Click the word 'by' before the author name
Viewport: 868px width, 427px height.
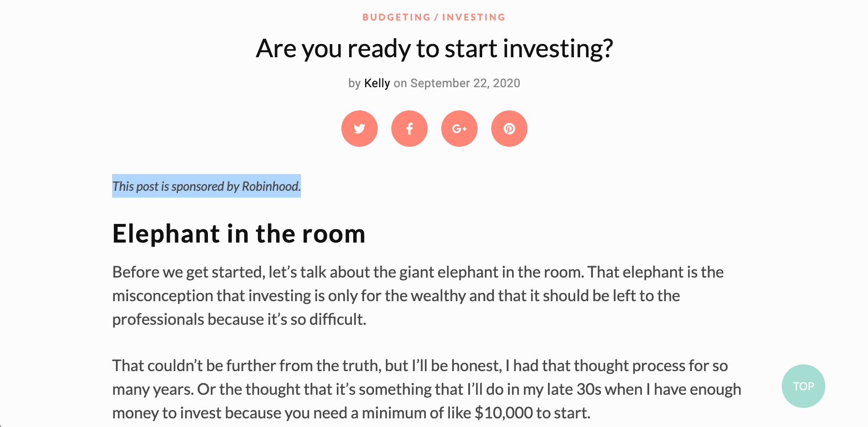pyautogui.click(x=355, y=84)
